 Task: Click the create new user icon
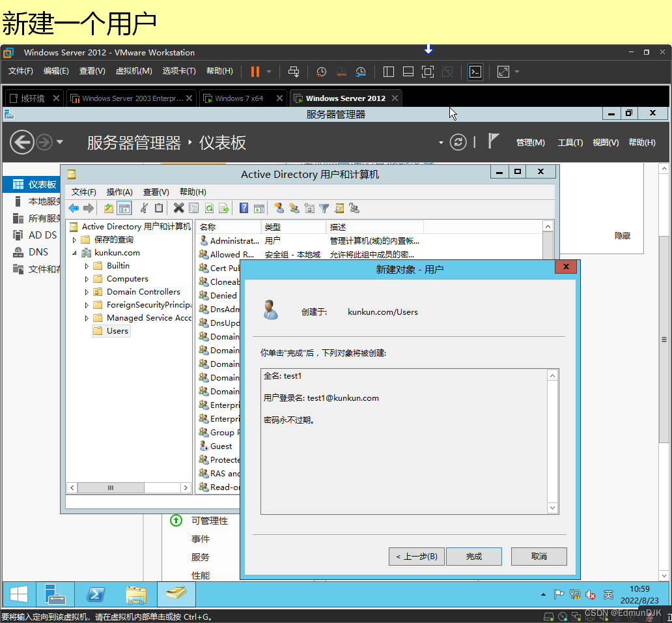pos(279,209)
